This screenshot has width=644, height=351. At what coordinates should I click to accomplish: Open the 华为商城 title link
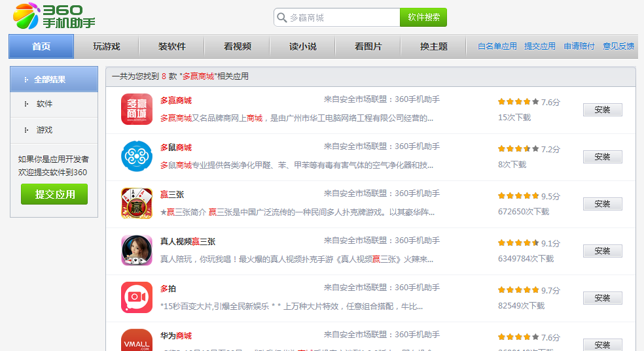pyautogui.click(x=176, y=336)
